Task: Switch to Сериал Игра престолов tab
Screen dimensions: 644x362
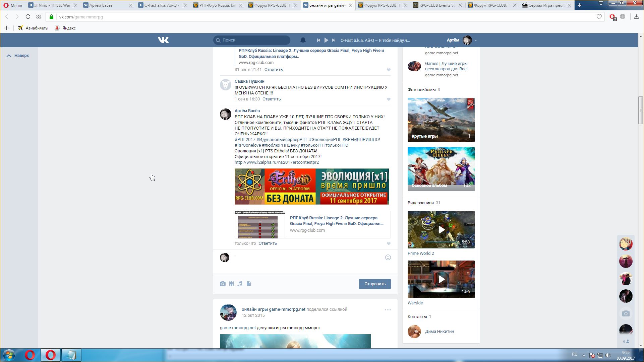Action: coord(547,5)
